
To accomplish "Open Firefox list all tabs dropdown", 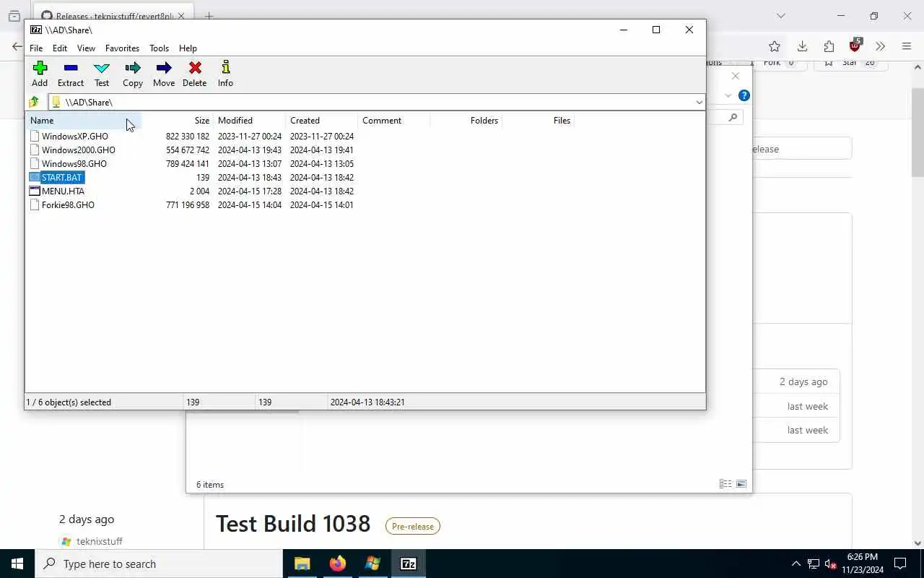I will tap(780, 16).
